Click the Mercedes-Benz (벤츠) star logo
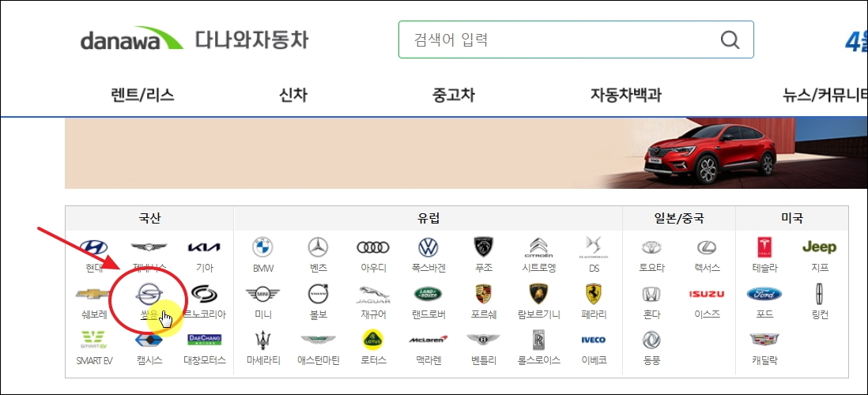The image size is (868, 395). pyautogui.click(x=319, y=247)
